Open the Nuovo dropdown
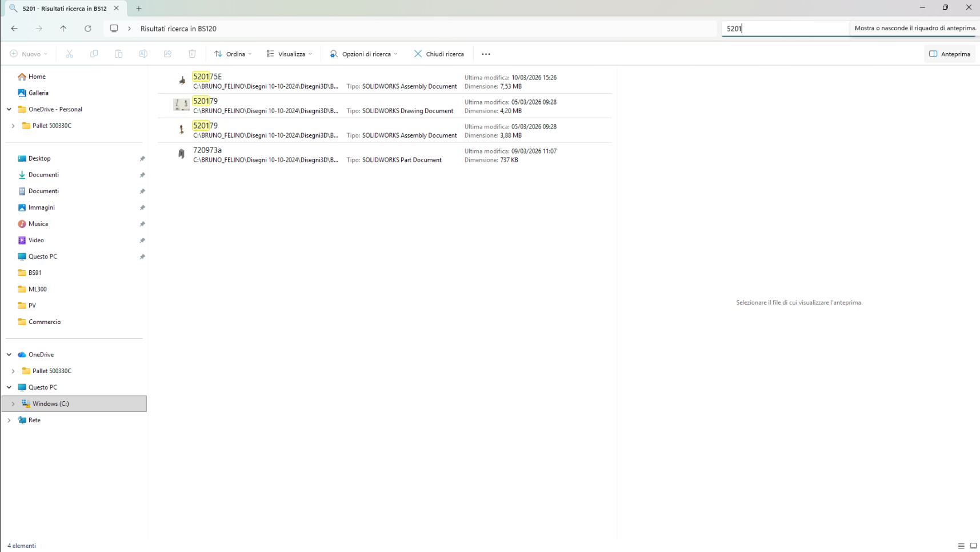The width and height of the screenshot is (980, 552). [x=29, y=54]
